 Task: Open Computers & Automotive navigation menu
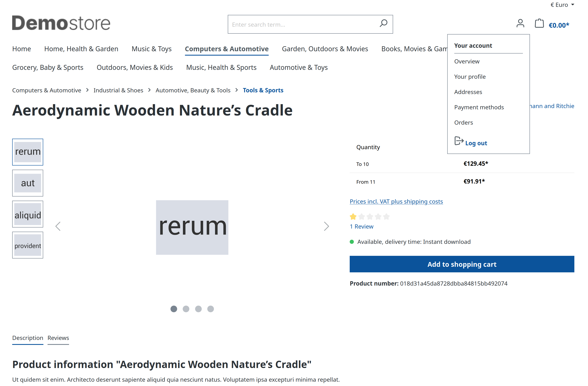coord(227,49)
